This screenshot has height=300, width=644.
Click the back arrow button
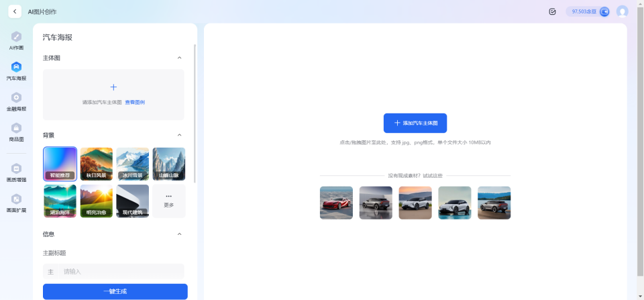coord(15,11)
